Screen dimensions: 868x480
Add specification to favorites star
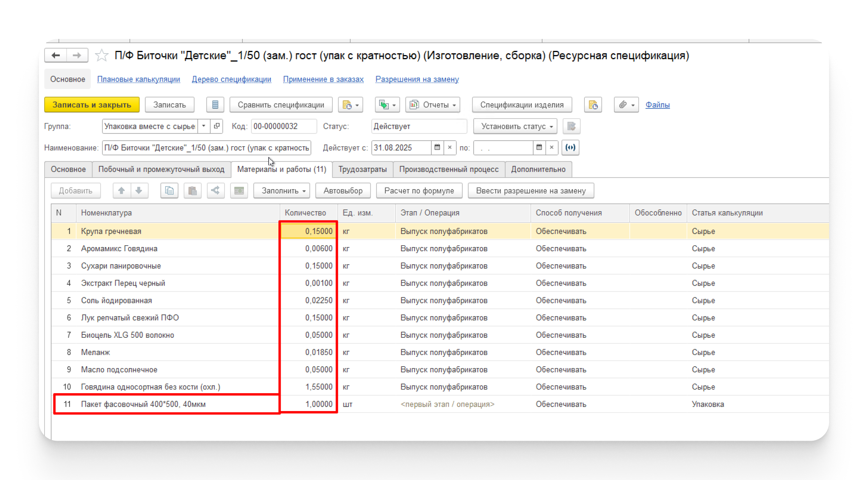click(101, 55)
